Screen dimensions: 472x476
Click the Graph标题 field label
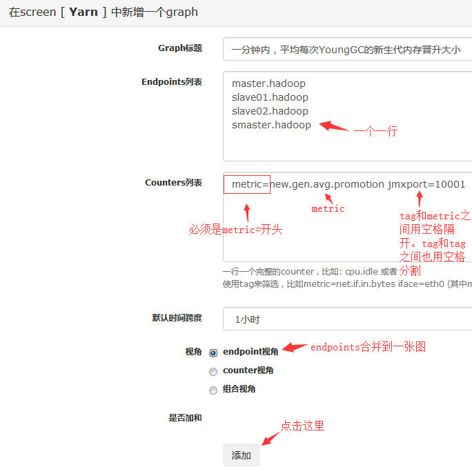pos(180,48)
